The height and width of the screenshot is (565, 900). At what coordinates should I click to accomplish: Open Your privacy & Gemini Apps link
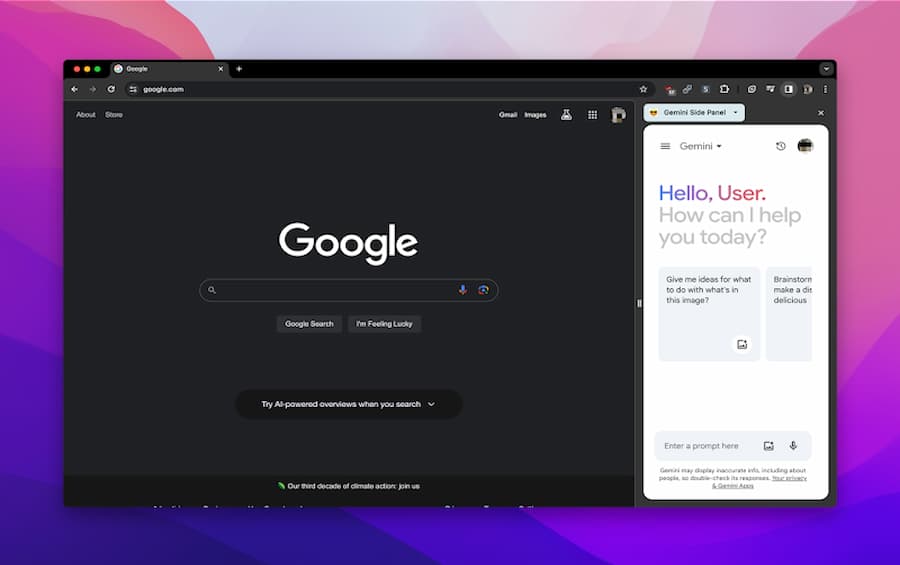click(759, 482)
